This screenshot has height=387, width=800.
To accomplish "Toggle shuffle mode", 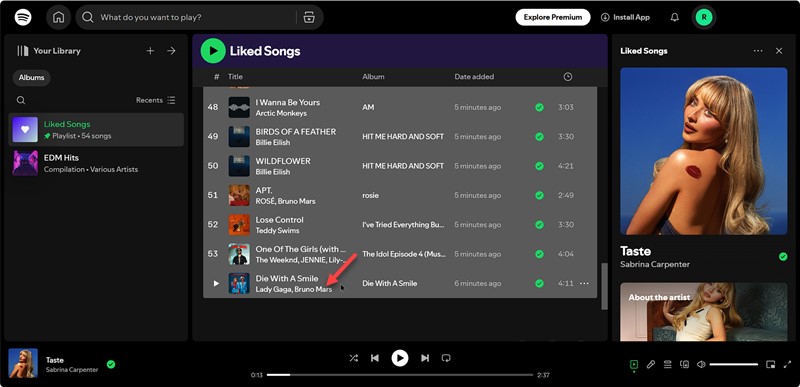I will click(x=354, y=358).
